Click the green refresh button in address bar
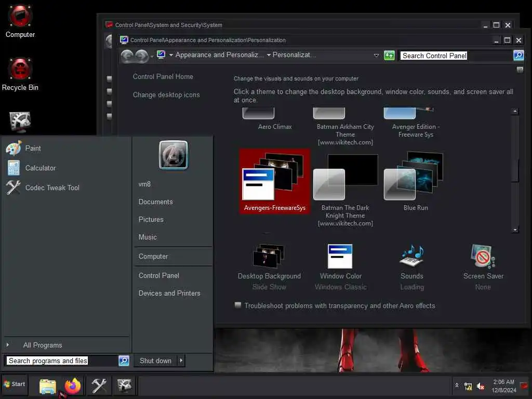The width and height of the screenshot is (532, 399). 389,55
